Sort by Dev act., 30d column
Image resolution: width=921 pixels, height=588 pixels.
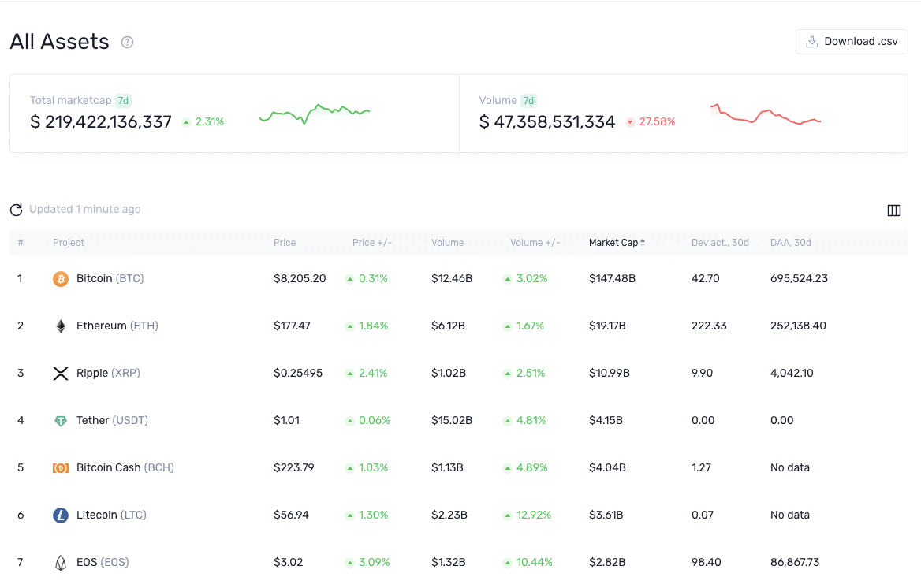coord(720,243)
